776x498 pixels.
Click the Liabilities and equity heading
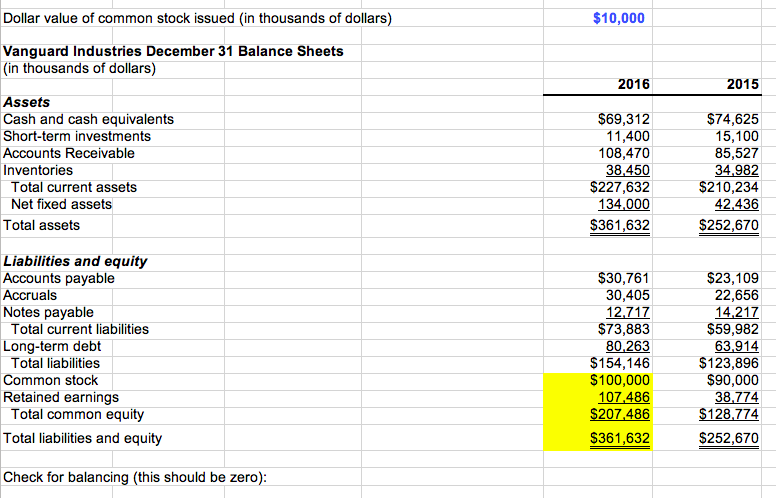pyautogui.click(x=75, y=261)
